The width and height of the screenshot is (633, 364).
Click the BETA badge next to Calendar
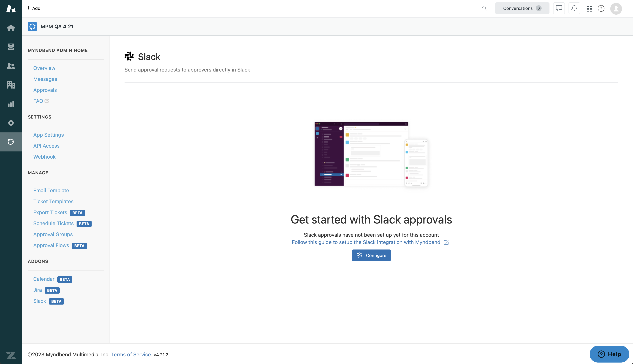[x=65, y=279]
